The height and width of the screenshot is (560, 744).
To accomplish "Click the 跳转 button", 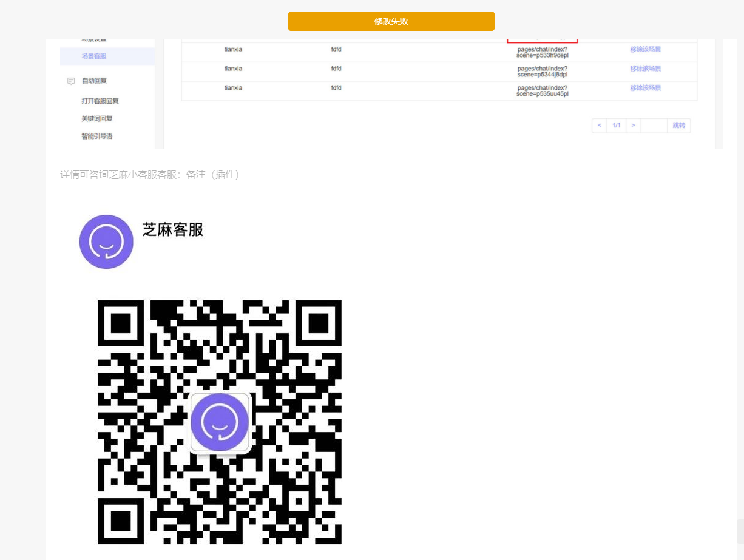I will pos(678,126).
